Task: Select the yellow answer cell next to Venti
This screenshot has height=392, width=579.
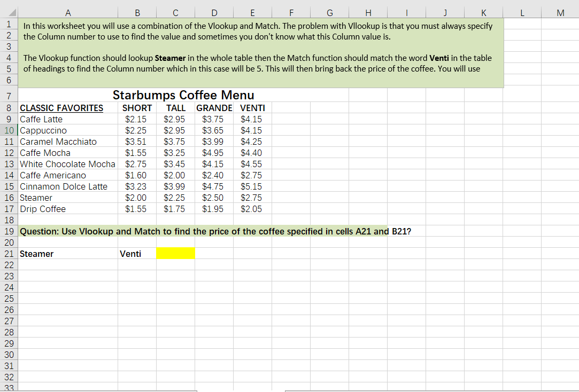Action: (x=176, y=253)
